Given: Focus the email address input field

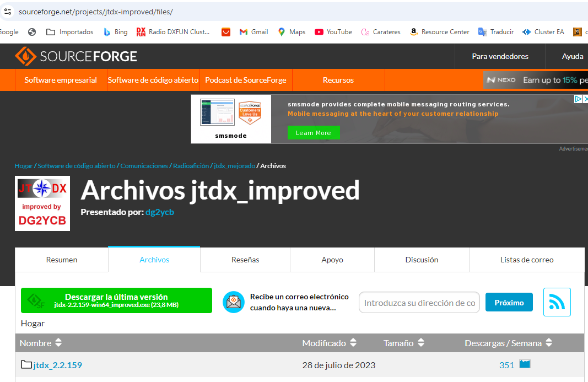Looking at the screenshot, I should pyautogui.click(x=419, y=303).
